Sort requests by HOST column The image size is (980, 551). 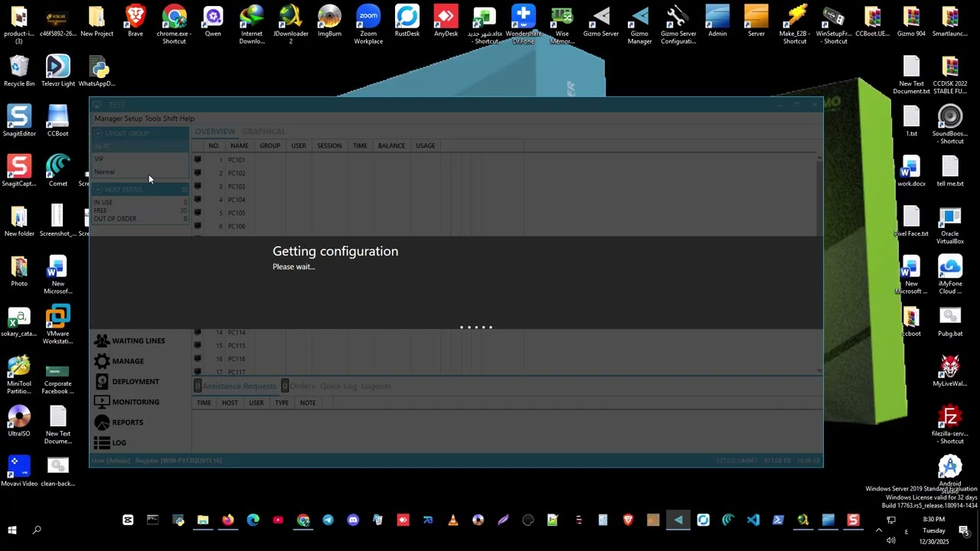(230, 403)
